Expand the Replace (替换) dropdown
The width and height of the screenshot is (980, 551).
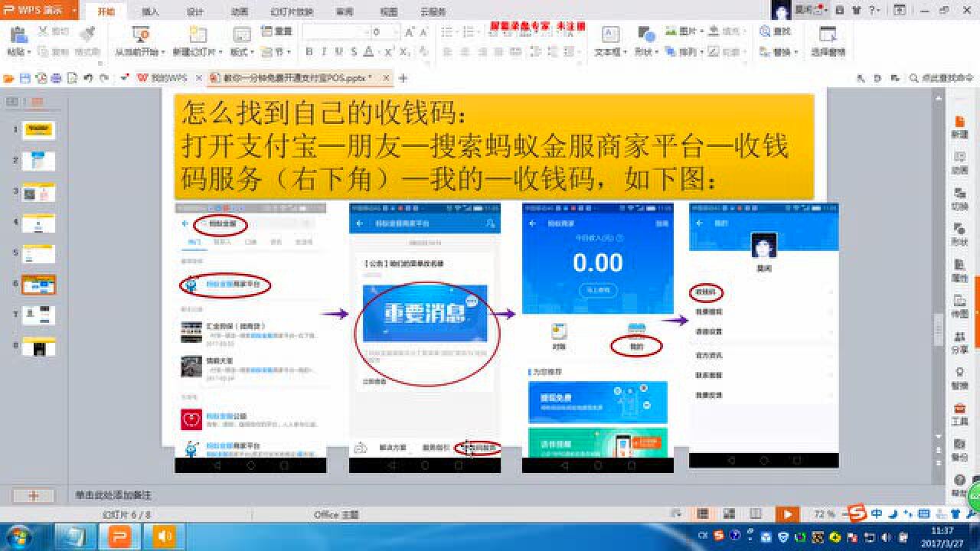796,52
